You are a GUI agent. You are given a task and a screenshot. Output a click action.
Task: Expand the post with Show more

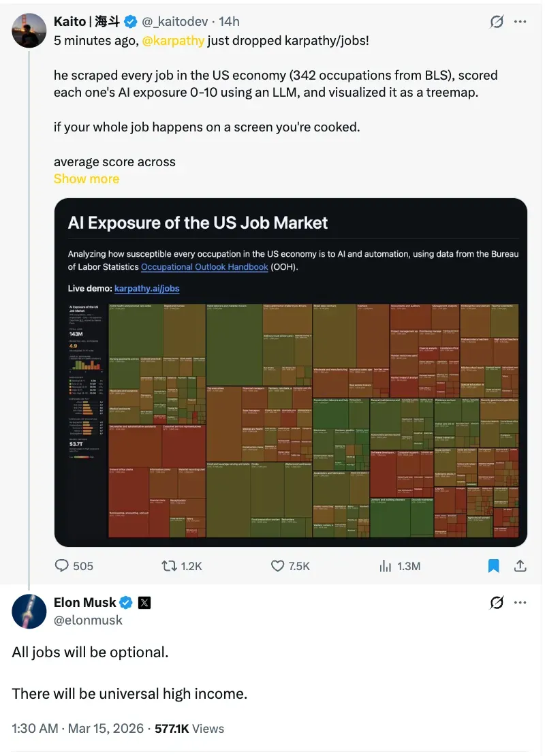pos(87,179)
